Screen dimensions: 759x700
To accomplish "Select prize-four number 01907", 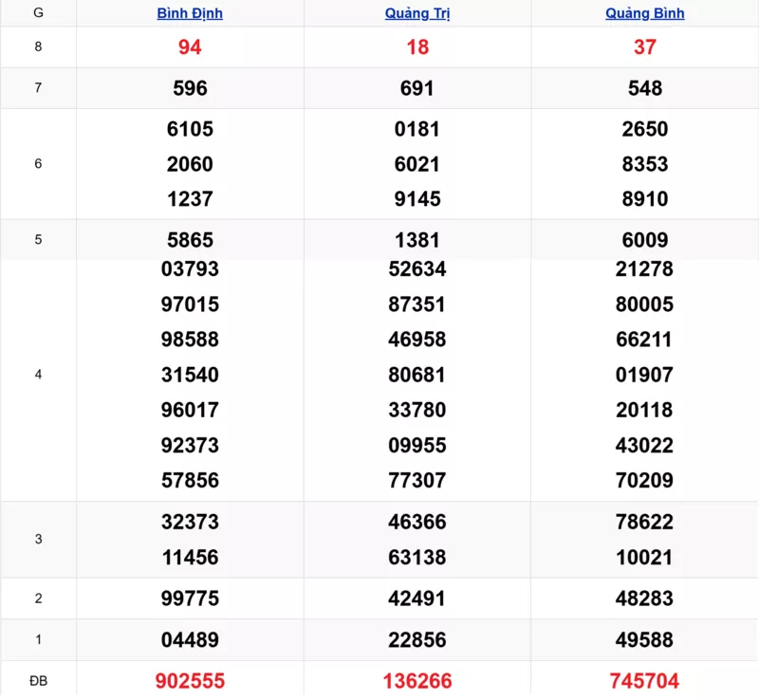I will [x=645, y=375].
